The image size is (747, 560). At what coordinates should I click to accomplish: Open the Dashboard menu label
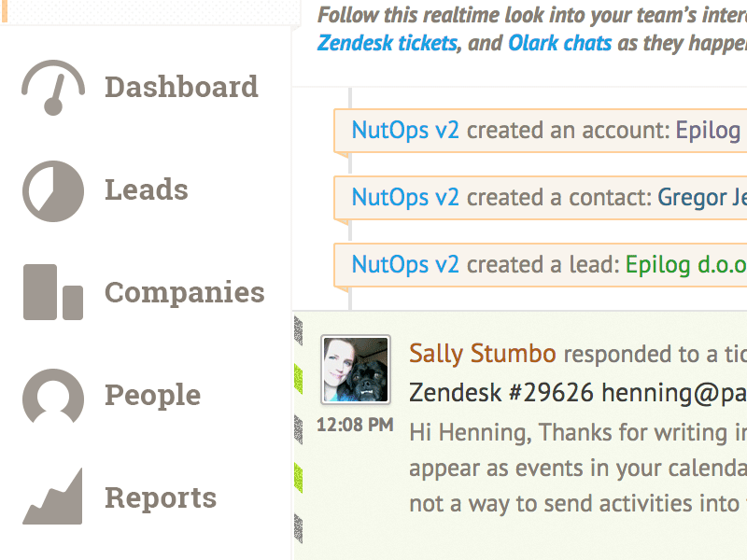coord(181,87)
